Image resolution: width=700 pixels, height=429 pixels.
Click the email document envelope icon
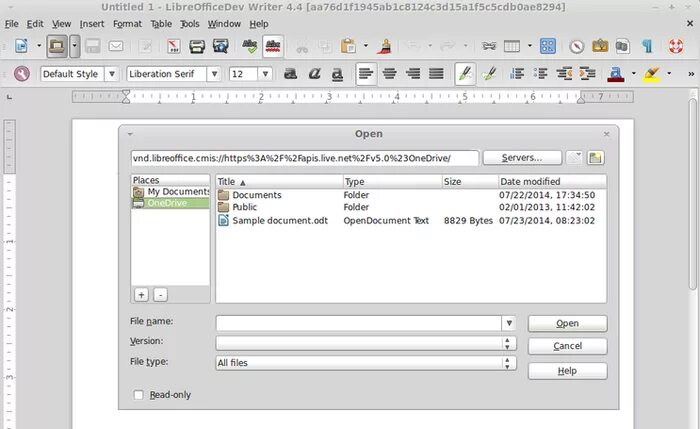[116, 46]
